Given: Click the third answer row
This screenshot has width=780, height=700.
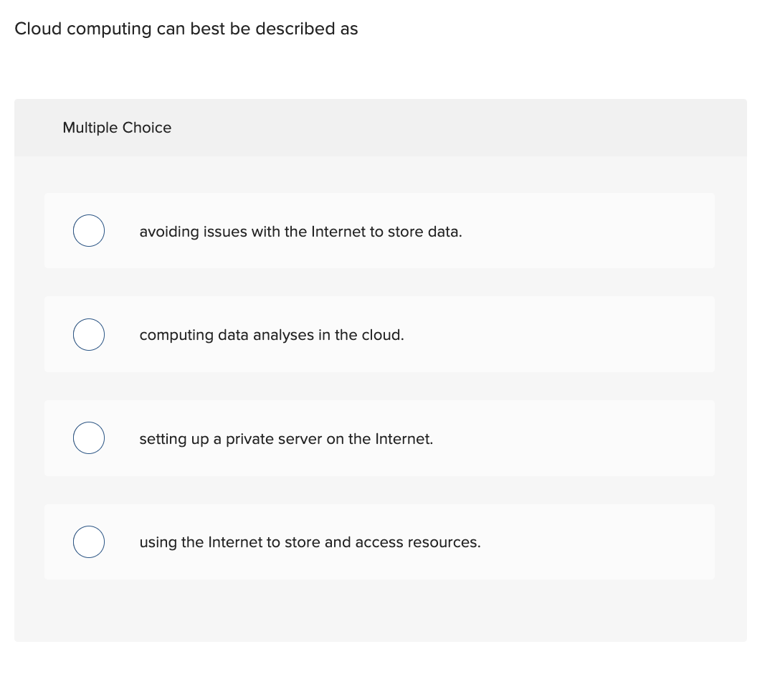Looking at the screenshot, I should click(379, 437).
